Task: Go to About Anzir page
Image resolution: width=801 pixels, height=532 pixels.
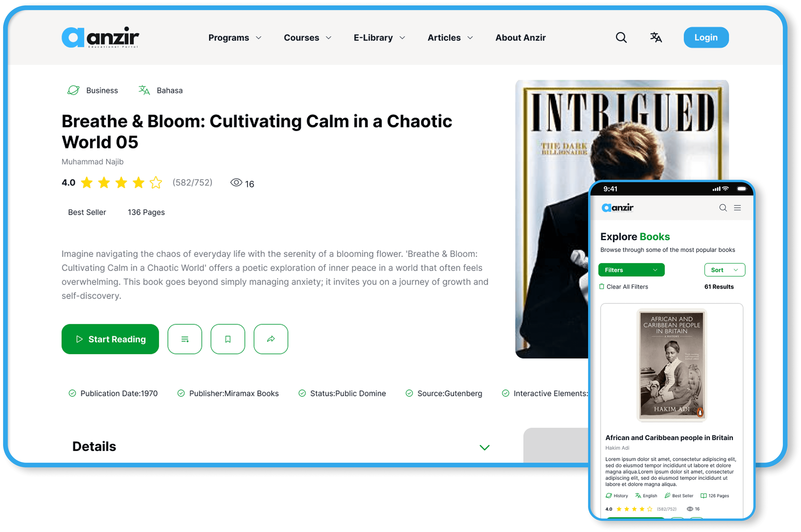Action: pos(520,38)
